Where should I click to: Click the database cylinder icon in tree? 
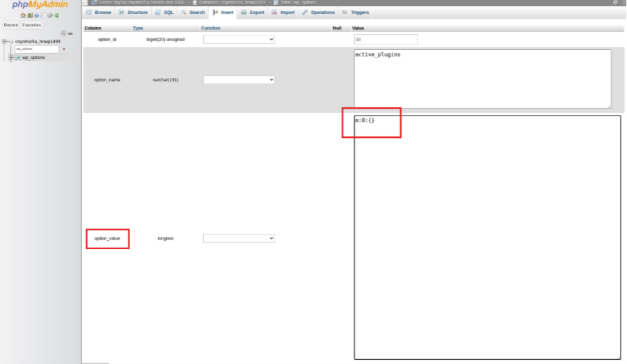11,42
